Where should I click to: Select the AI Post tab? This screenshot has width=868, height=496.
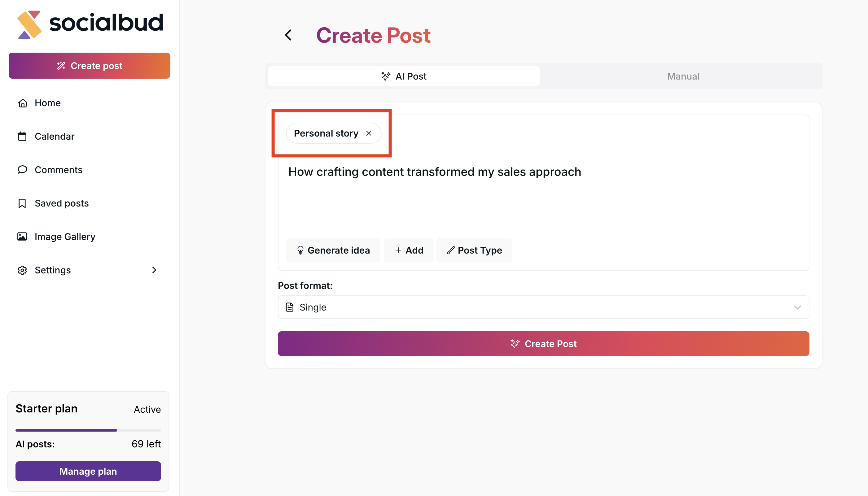pyautogui.click(x=404, y=76)
